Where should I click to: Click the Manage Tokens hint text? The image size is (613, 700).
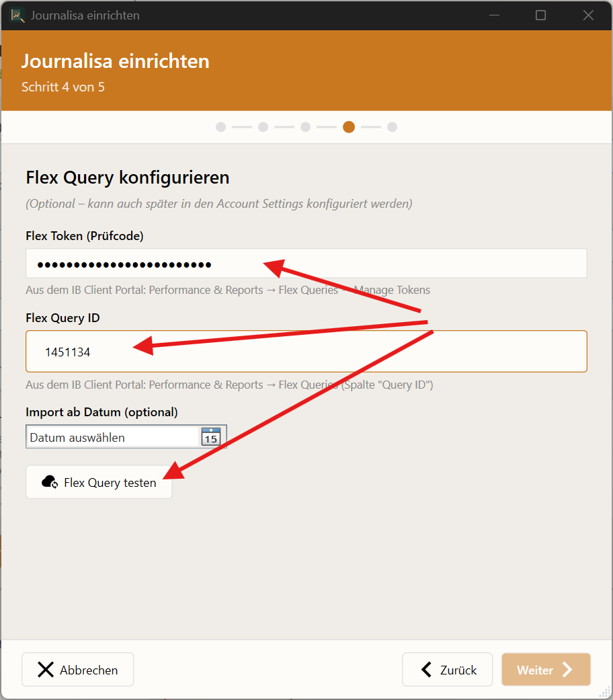click(228, 290)
